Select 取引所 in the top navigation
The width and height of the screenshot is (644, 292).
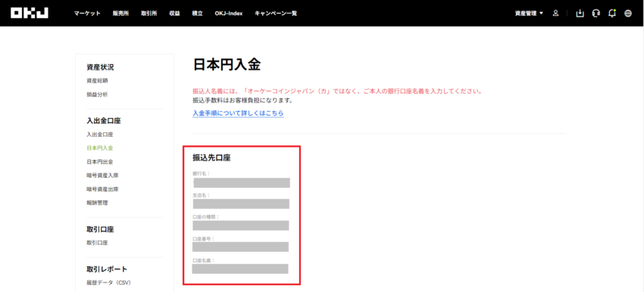148,13
